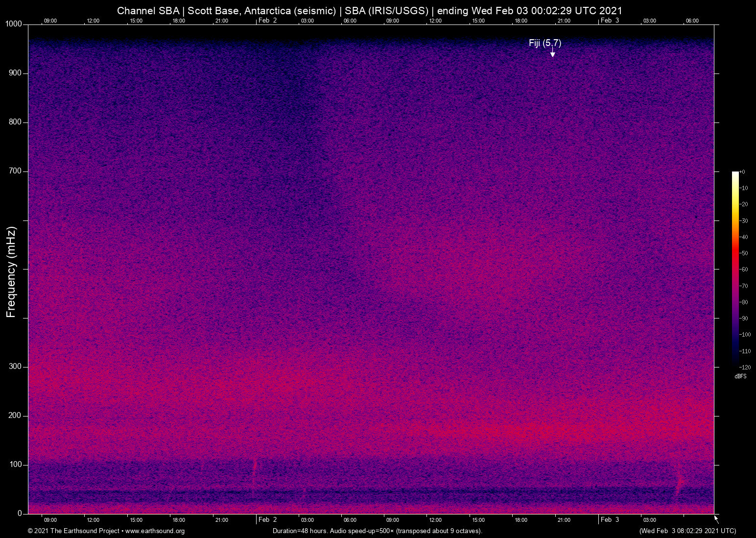756x538 pixels.
Task: Click the 0 frequency tick label
Action: click(20, 514)
